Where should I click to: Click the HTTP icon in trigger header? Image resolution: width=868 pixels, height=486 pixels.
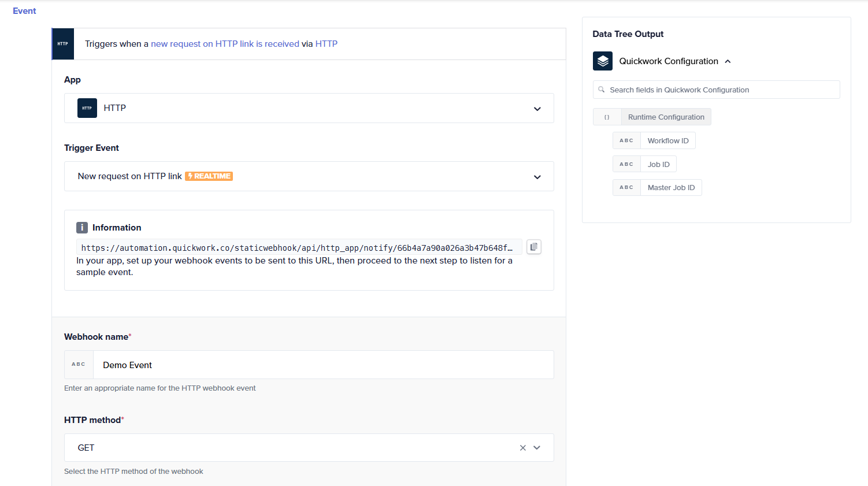click(x=63, y=44)
